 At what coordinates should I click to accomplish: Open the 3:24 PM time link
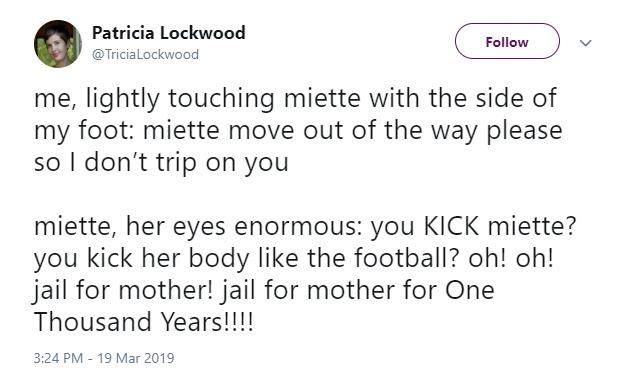click(x=58, y=358)
